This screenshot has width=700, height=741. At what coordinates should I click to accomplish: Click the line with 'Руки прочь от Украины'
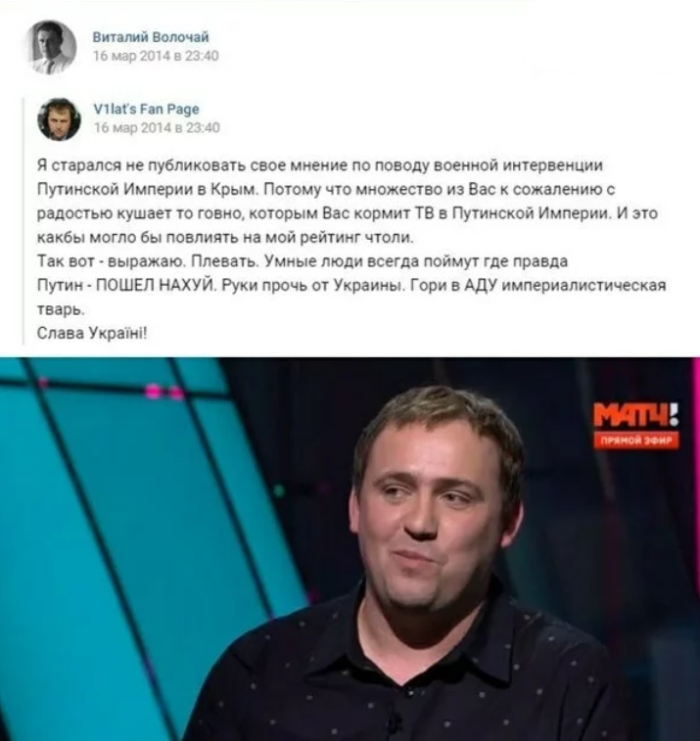[x=351, y=286]
